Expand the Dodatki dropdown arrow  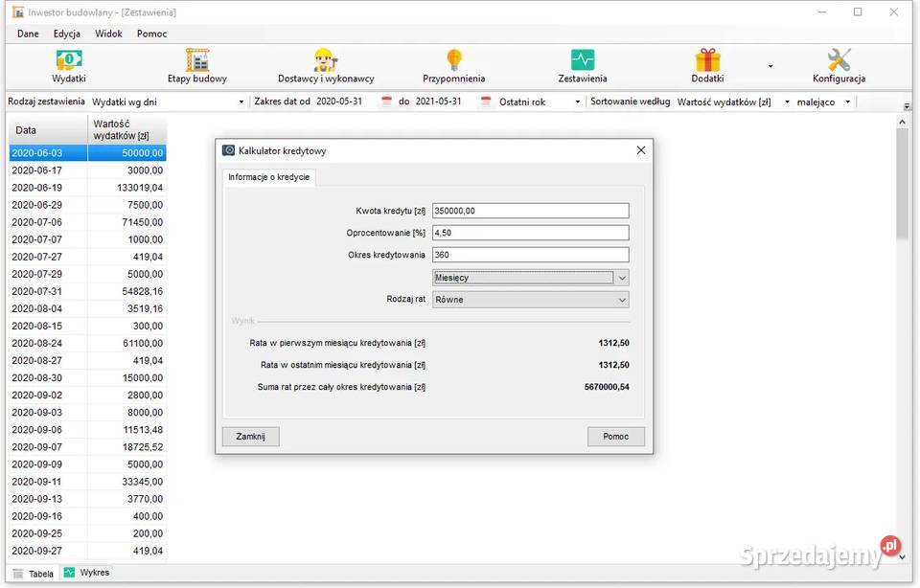pyautogui.click(x=770, y=67)
